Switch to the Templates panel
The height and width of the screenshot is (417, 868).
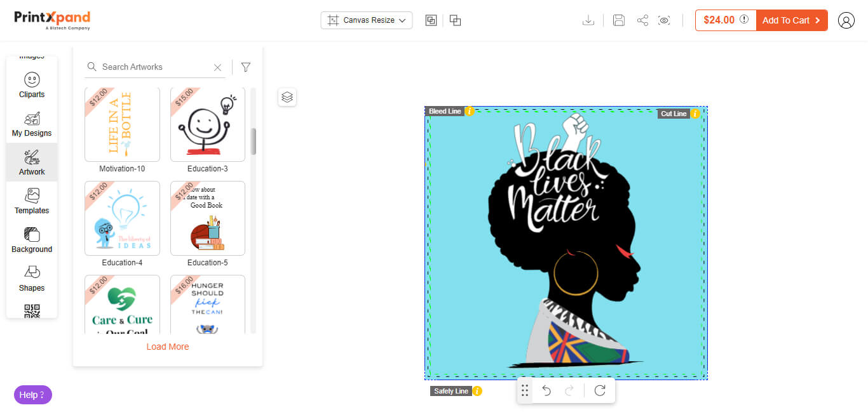[31, 200]
